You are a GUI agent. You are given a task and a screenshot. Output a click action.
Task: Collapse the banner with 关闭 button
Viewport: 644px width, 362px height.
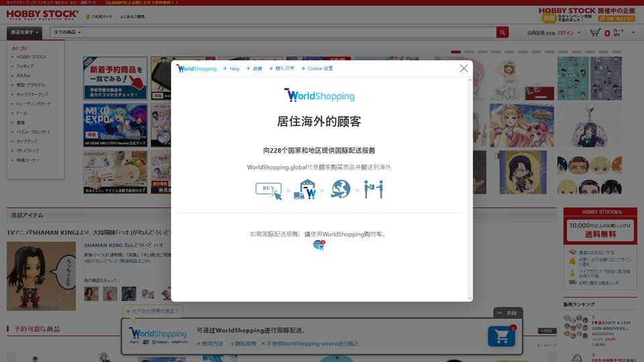point(508,313)
